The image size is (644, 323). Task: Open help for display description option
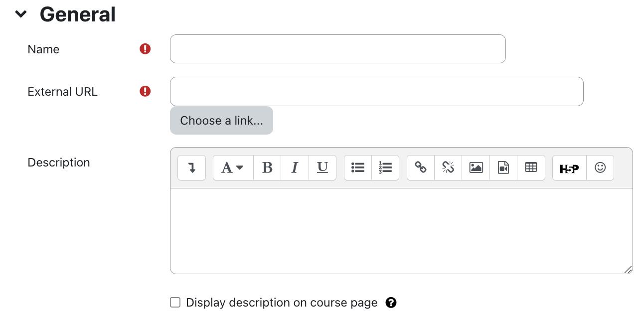pyautogui.click(x=391, y=303)
